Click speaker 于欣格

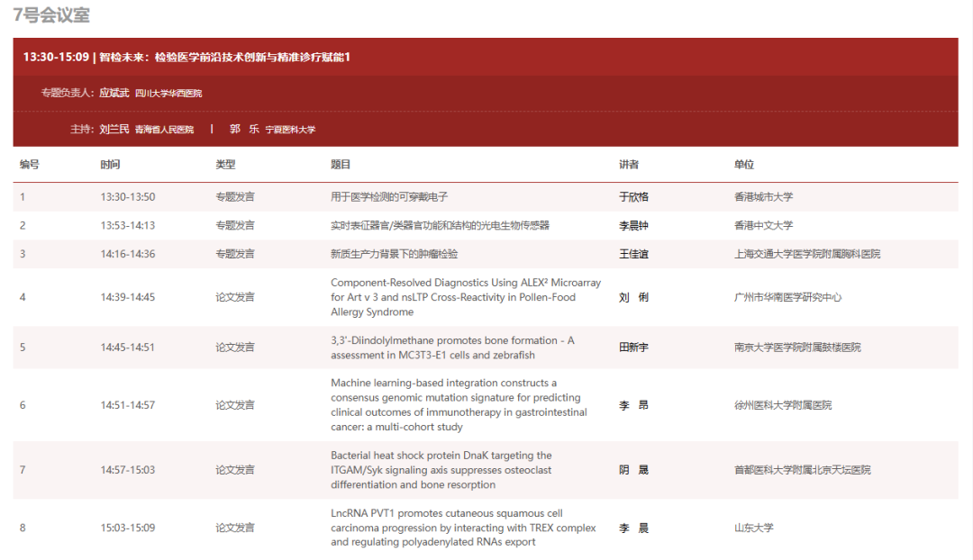pyautogui.click(x=633, y=197)
